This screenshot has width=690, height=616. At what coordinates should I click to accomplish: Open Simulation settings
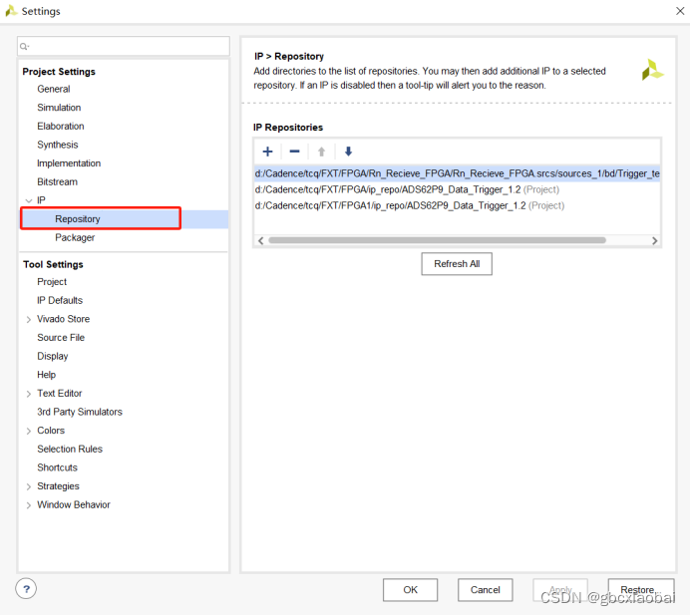point(59,108)
